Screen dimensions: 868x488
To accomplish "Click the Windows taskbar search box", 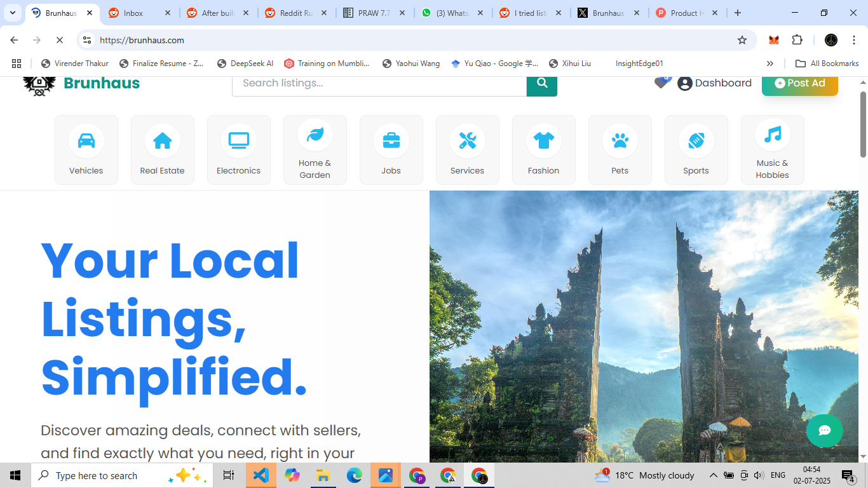I will point(122,475).
